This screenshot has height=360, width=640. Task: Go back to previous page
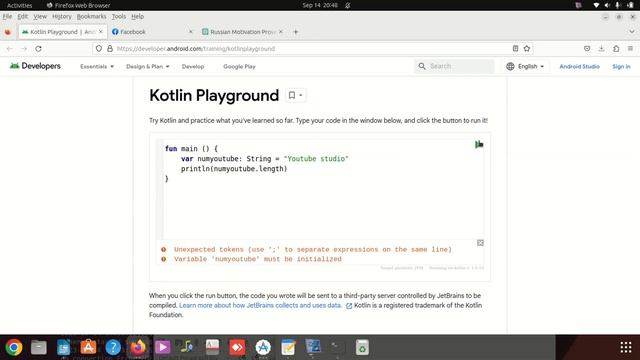pyautogui.click(x=9, y=49)
